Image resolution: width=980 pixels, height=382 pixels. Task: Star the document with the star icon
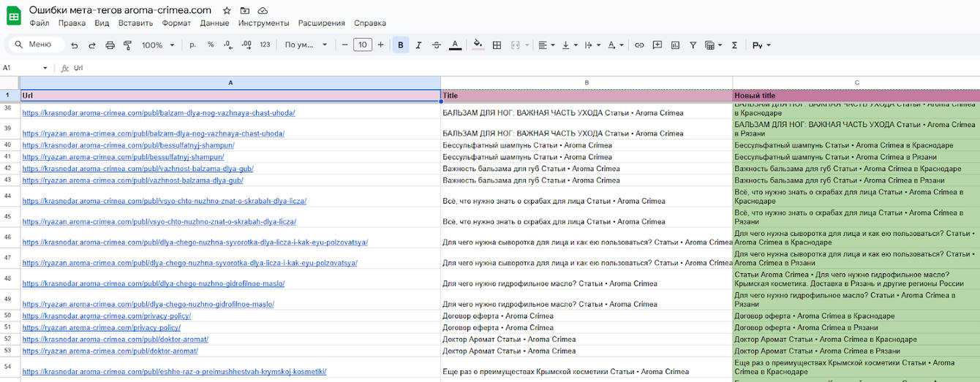click(x=227, y=10)
